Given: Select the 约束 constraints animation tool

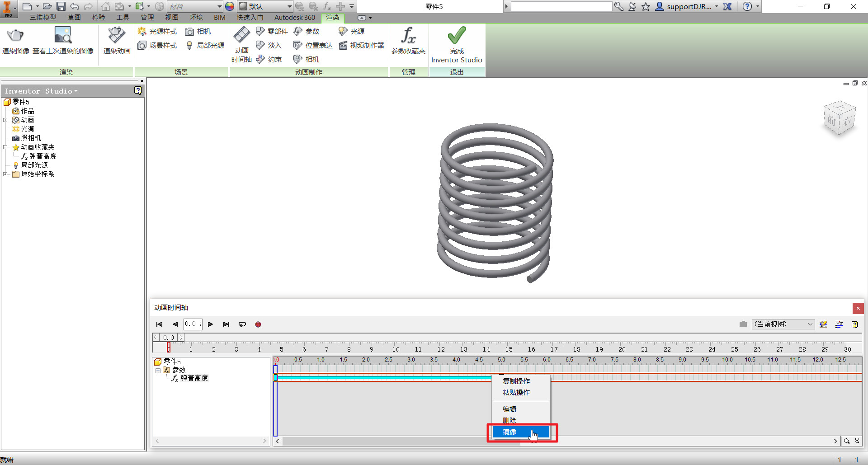Looking at the screenshot, I should pos(269,59).
